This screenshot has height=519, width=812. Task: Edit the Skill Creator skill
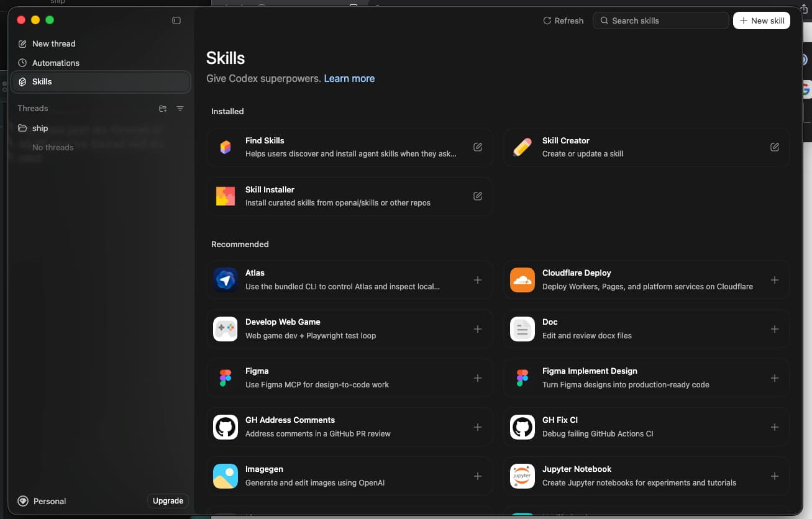point(774,147)
